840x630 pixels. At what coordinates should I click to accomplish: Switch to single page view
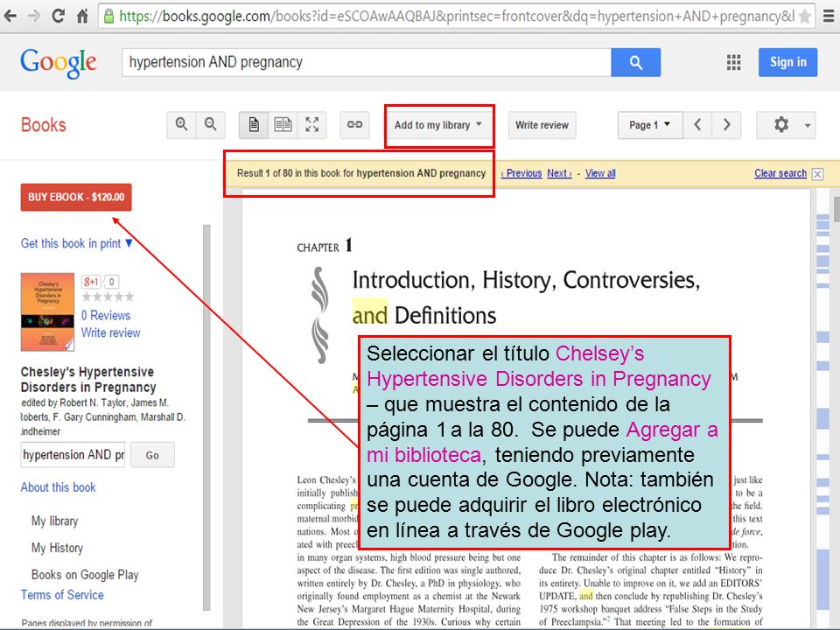[254, 125]
